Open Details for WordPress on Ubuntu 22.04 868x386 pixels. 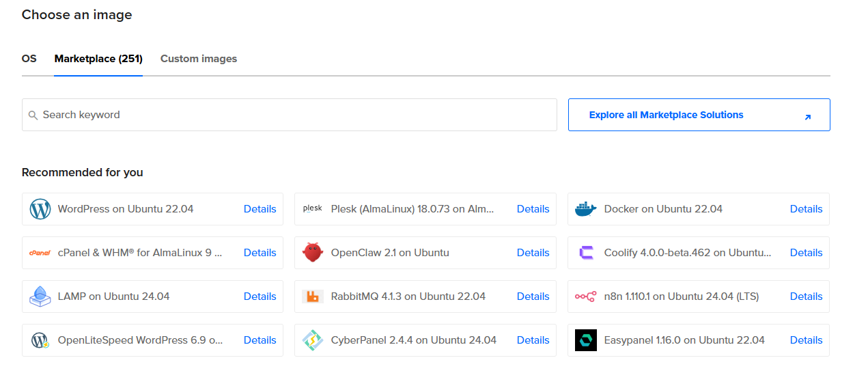[260, 209]
